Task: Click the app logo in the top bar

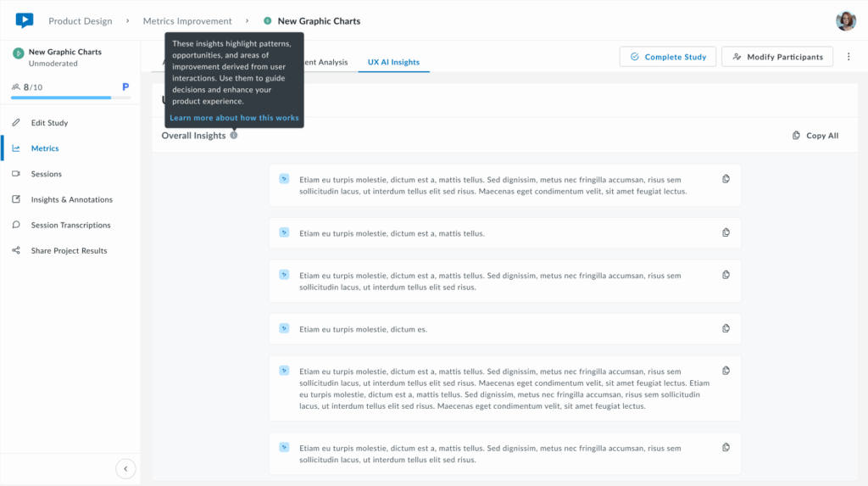Action: [x=25, y=20]
